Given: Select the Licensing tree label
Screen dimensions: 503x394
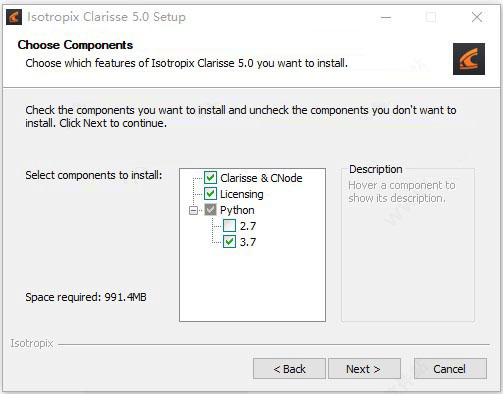Looking at the screenshot, I should point(242,194).
